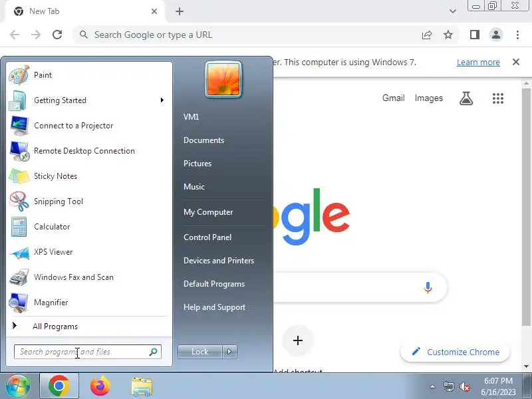The width and height of the screenshot is (532, 399).
Task: Click the Windows Start orb
Action: tap(18, 386)
